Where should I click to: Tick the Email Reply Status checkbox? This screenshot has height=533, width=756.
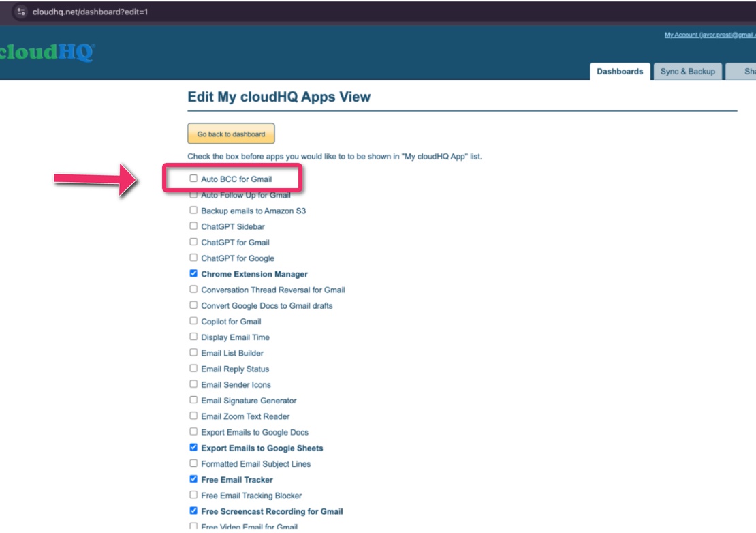193,369
